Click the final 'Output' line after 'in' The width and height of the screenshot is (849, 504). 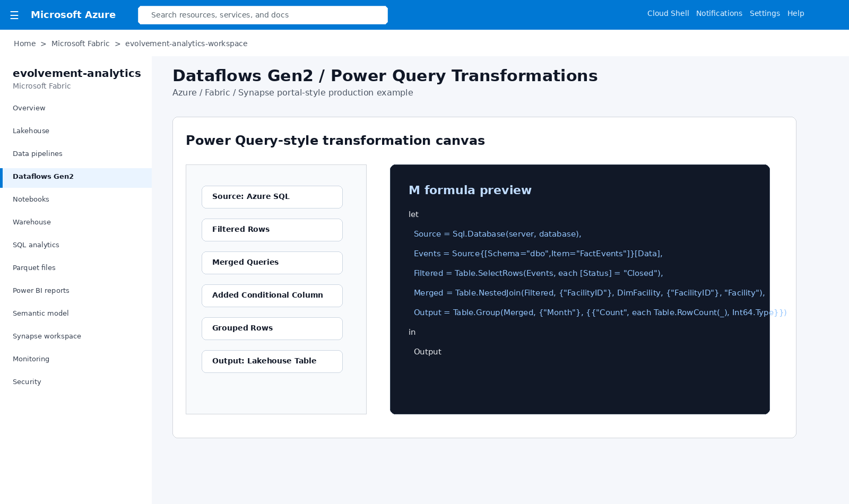coord(427,352)
